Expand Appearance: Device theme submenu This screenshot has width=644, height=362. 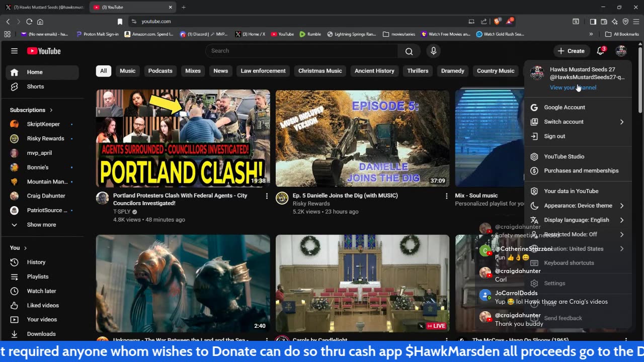pyautogui.click(x=622, y=206)
